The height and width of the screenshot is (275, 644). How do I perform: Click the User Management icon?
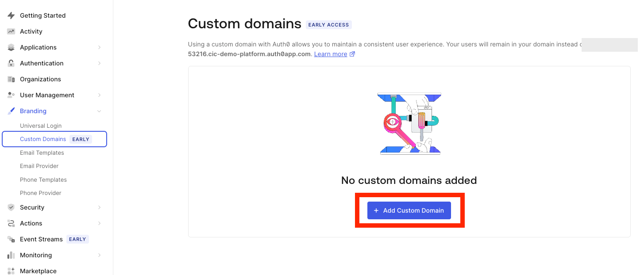11,95
